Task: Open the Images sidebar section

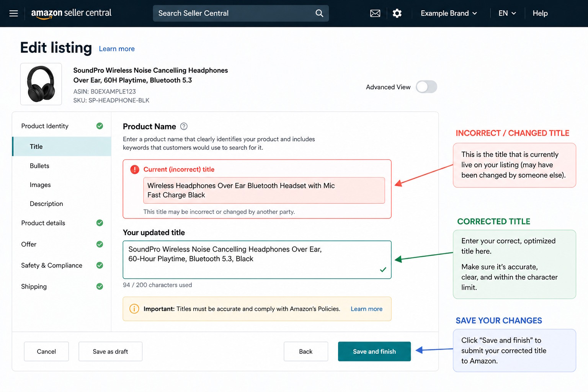Action: point(40,185)
